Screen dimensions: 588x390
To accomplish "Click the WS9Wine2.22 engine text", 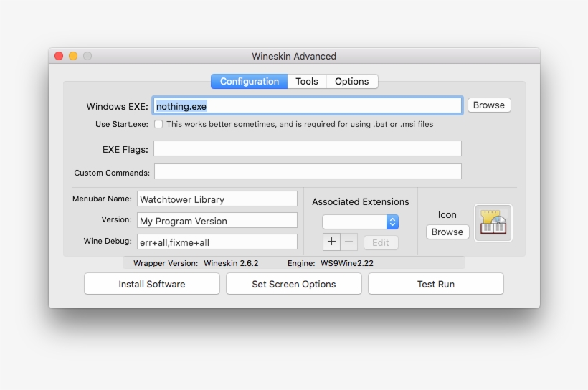I will (x=347, y=263).
